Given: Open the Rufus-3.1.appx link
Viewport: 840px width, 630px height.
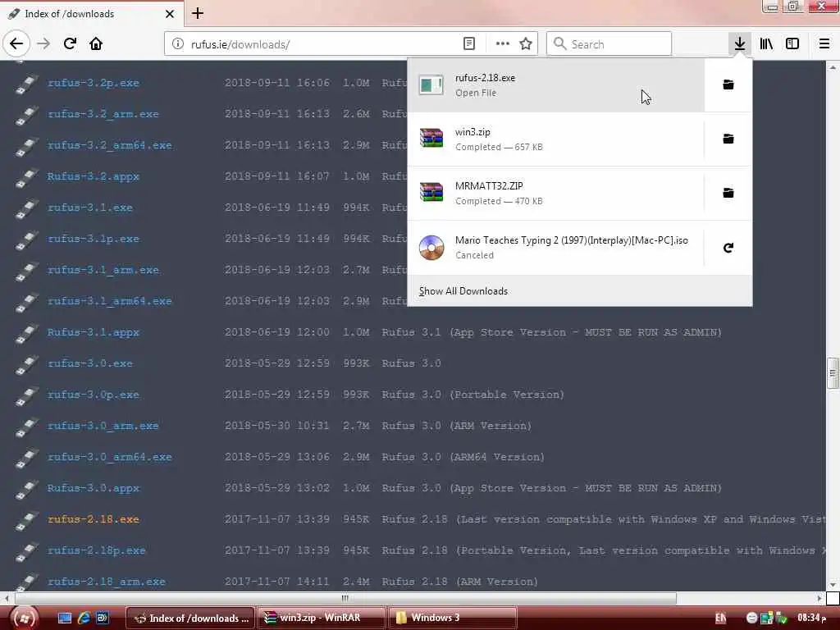Looking at the screenshot, I should tap(94, 332).
